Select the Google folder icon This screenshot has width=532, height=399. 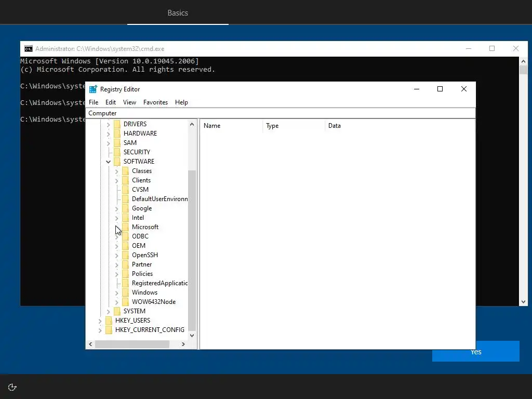(x=126, y=208)
